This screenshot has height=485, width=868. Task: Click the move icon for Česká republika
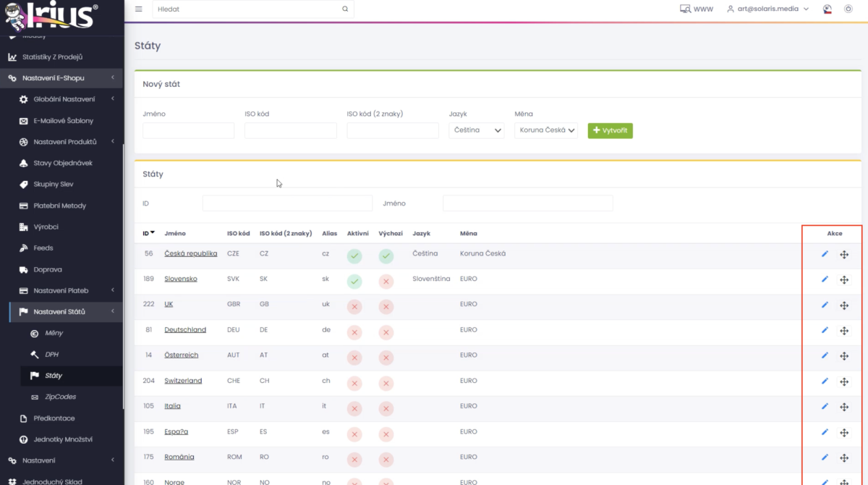click(x=844, y=255)
